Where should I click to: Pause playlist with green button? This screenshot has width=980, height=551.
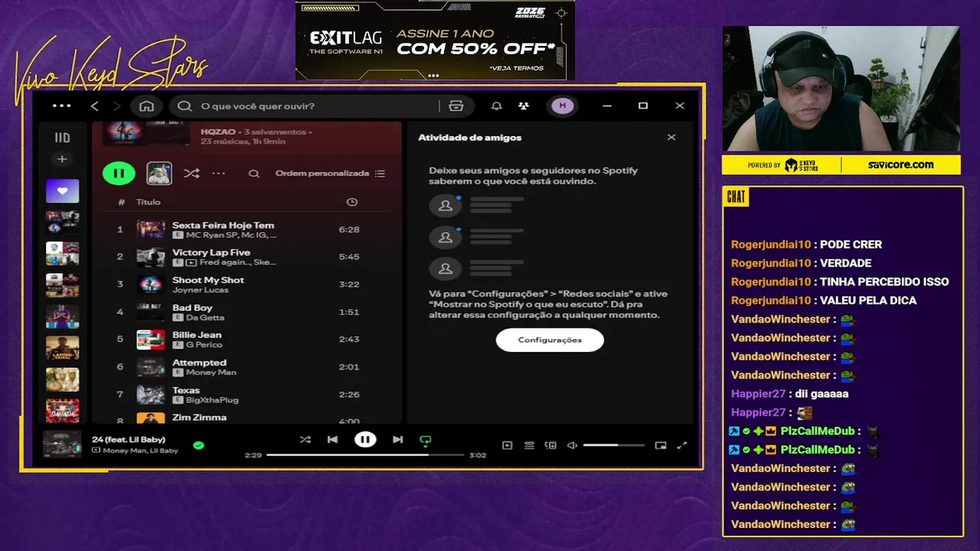tap(119, 174)
